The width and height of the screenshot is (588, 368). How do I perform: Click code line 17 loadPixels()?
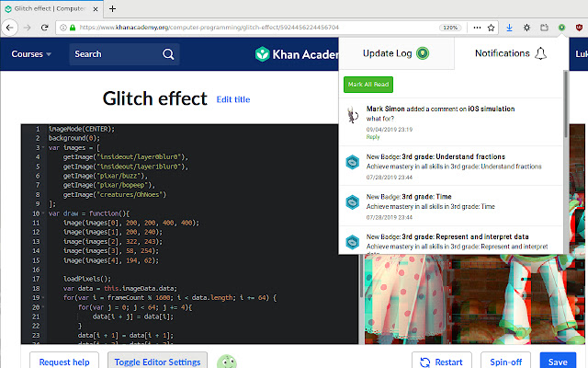pos(87,279)
